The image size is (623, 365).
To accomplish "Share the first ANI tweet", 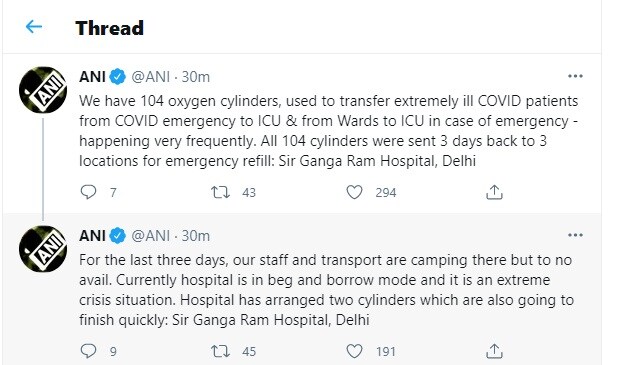I will tap(494, 192).
